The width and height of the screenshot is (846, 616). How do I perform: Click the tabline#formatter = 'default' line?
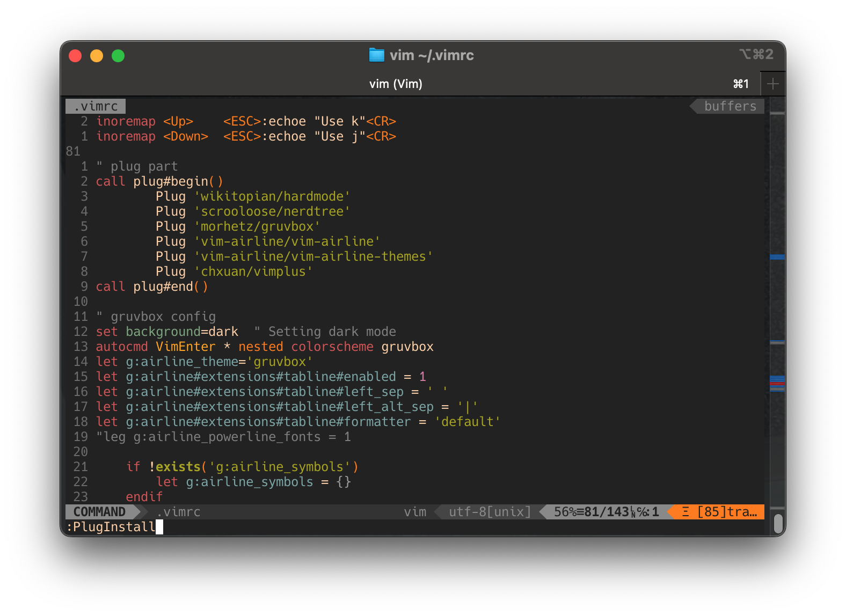298,422
